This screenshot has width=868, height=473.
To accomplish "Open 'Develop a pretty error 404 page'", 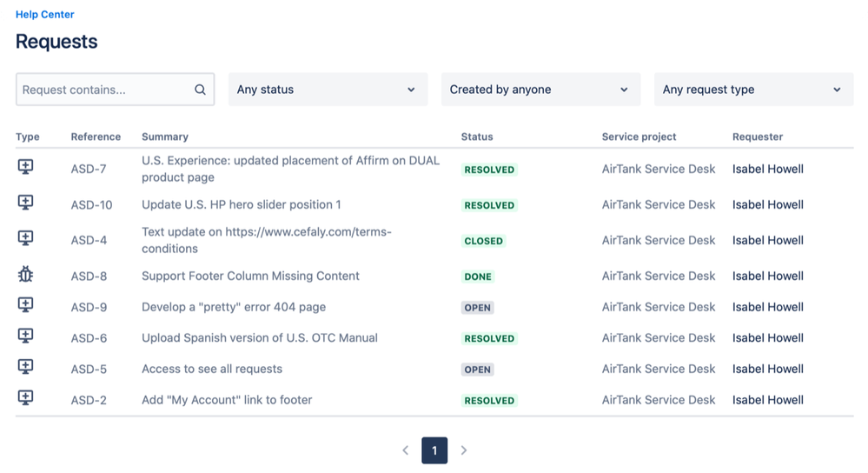I will tap(234, 307).
